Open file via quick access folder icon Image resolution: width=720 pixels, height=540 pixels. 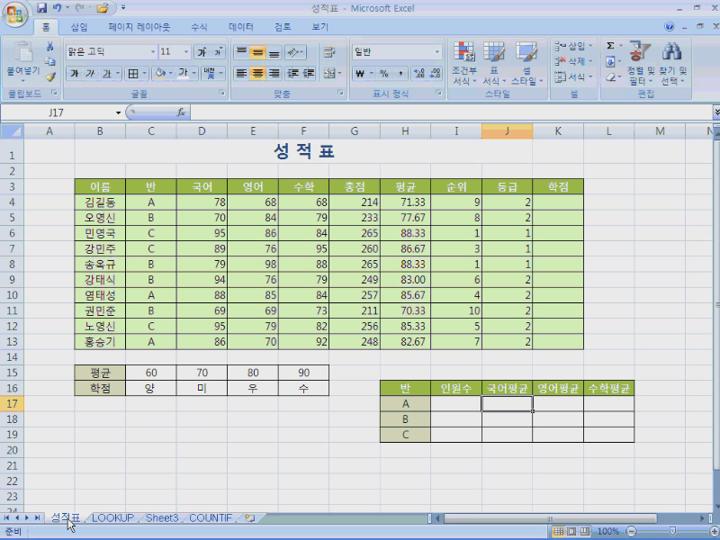pyautogui.click(x=102, y=8)
